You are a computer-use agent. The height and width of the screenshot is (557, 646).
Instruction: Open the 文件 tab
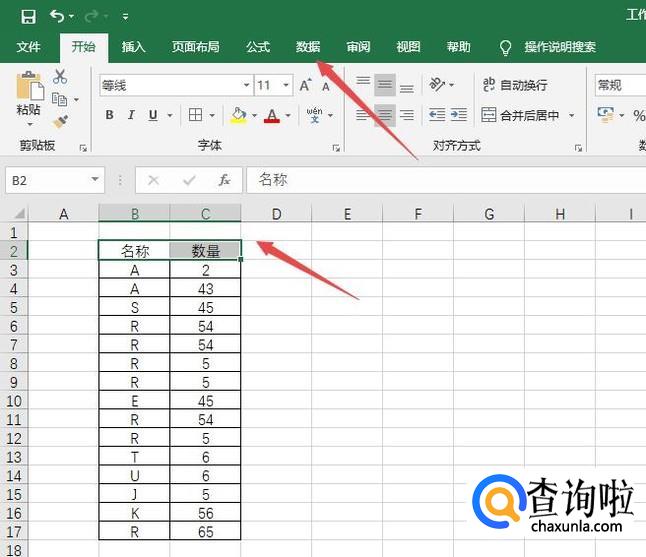[x=28, y=47]
